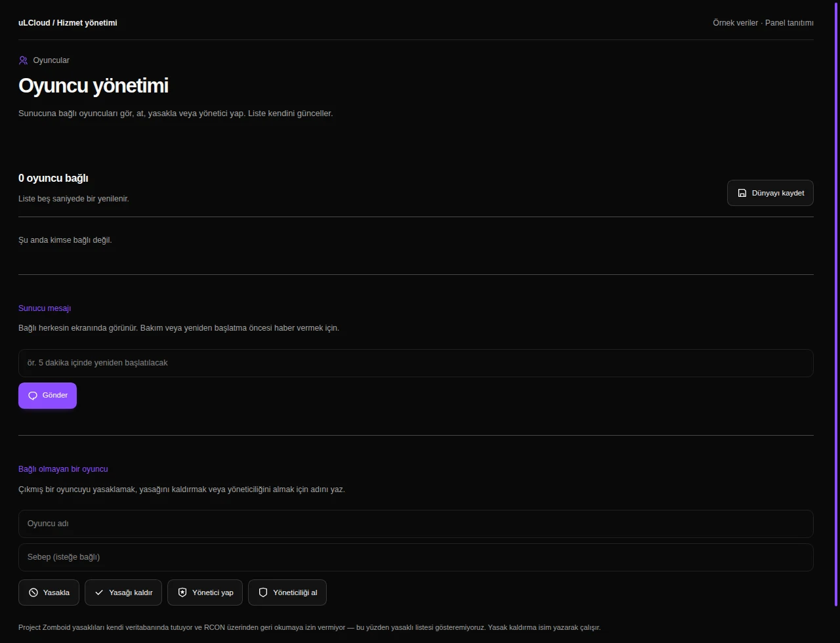Focus the Sebep (isteğe bağlı) field
The width and height of the screenshot is (840, 643).
point(416,557)
